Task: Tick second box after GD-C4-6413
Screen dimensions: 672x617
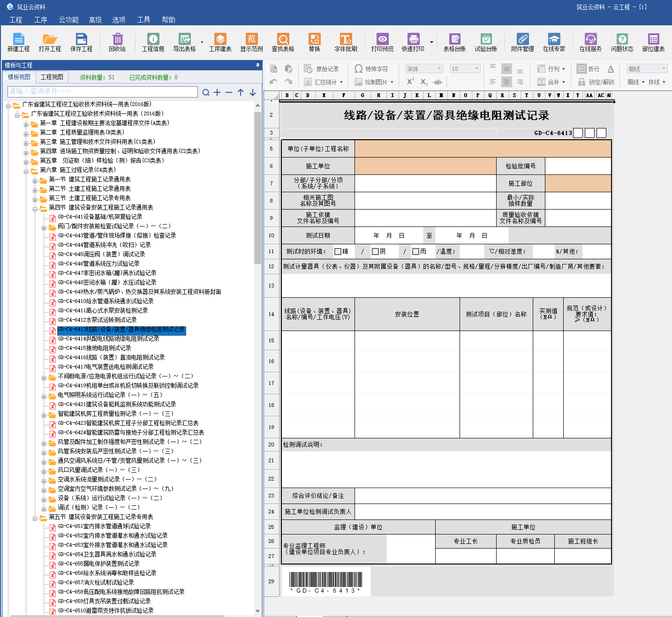Action: (590, 133)
